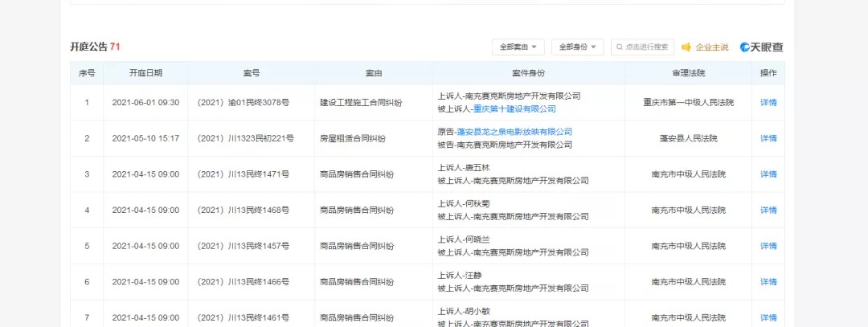The width and height of the screenshot is (868, 327).
Task: Click the 开庭日期 column header
Action: click(145, 73)
